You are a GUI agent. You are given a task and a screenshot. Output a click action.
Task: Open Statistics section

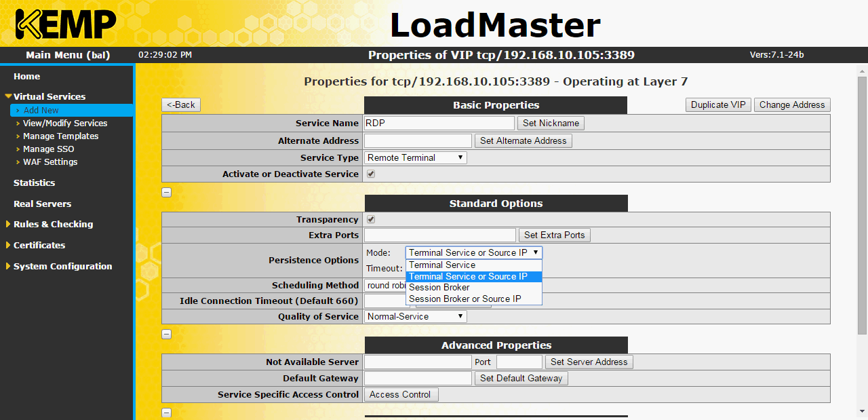35,183
